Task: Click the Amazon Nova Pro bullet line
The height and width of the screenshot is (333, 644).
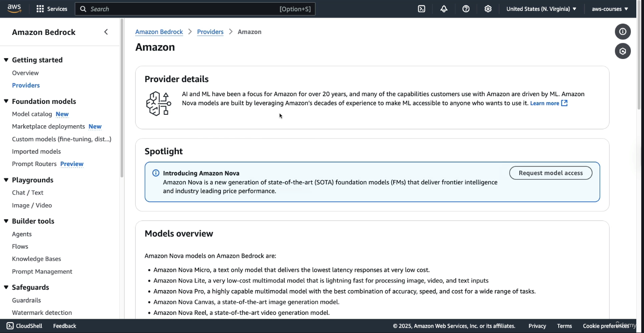Action: click(344, 291)
